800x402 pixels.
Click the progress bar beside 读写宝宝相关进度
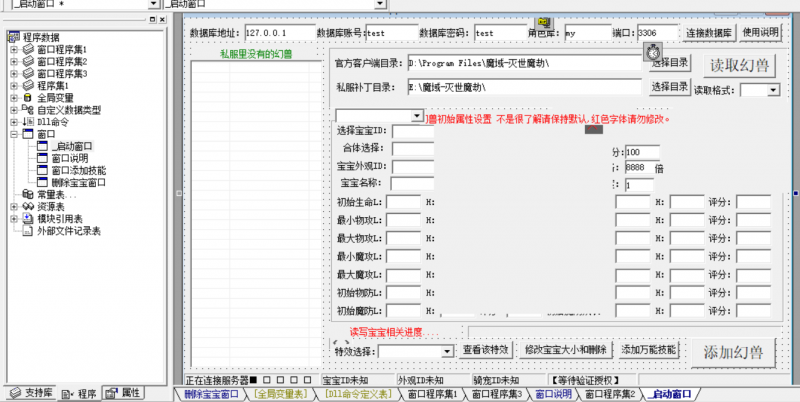click(x=625, y=332)
